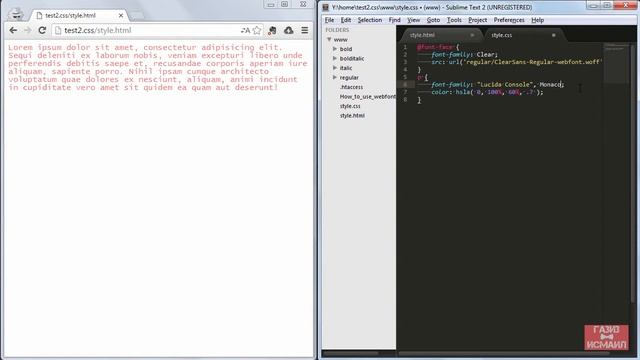The width and height of the screenshot is (640, 360).
Task: Go back in Chrome browser
Action: [x=13, y=30]
